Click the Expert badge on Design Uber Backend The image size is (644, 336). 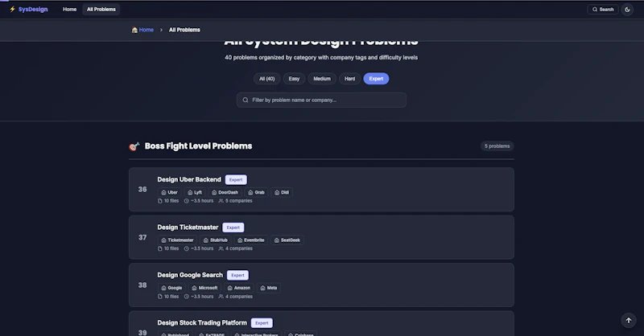click(x=236, y=180)
